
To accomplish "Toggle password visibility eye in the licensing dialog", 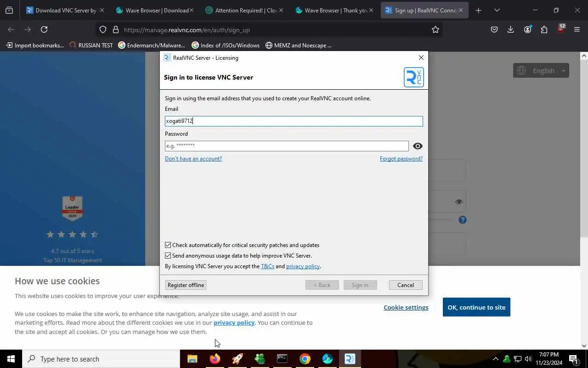I will point(418,146).
